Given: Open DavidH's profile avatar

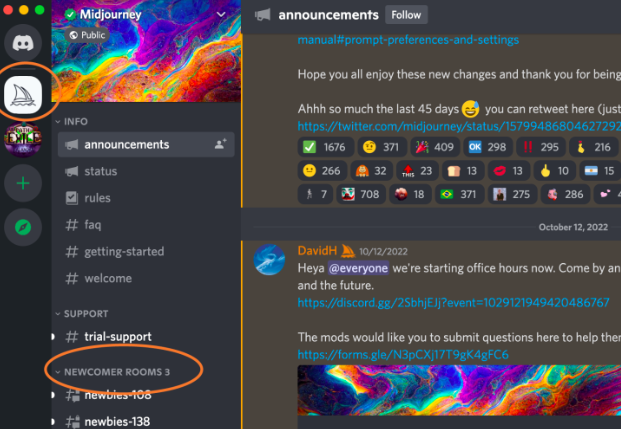Looking at the screenshot, I should point(269,259).
